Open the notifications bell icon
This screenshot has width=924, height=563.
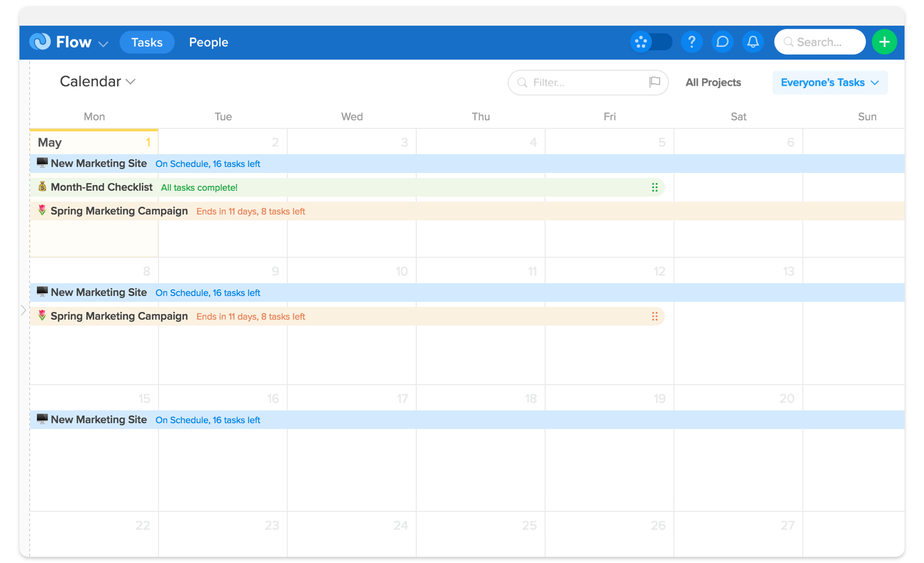[x=753, y=42]
